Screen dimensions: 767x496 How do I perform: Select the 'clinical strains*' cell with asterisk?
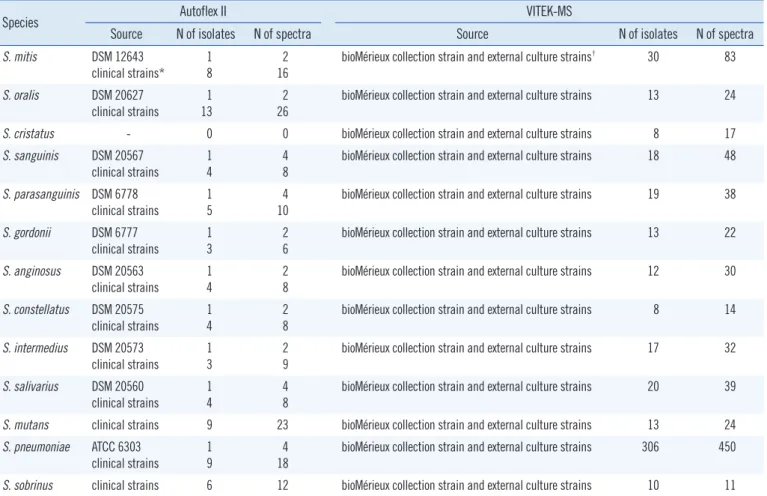coord(128,73)
